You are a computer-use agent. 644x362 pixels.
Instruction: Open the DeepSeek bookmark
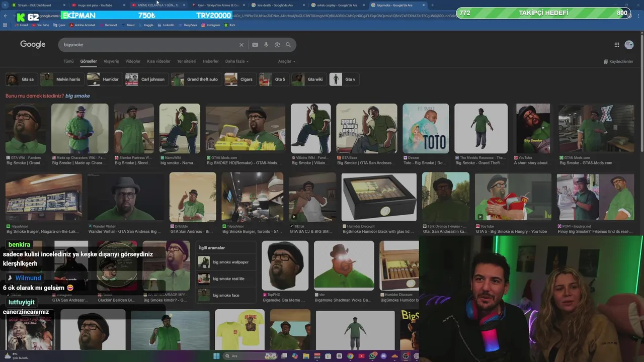(188, 25)
